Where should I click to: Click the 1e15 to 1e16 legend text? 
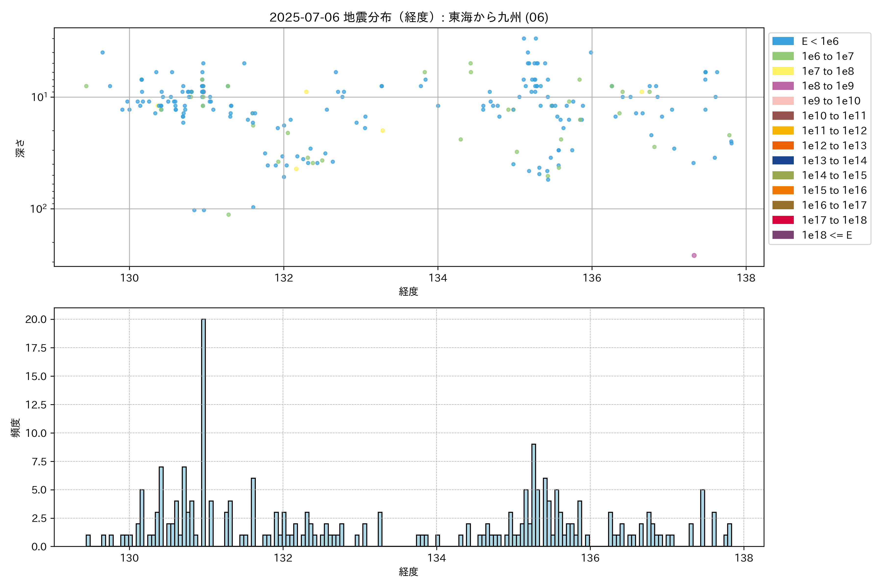(x=834, y=191)
